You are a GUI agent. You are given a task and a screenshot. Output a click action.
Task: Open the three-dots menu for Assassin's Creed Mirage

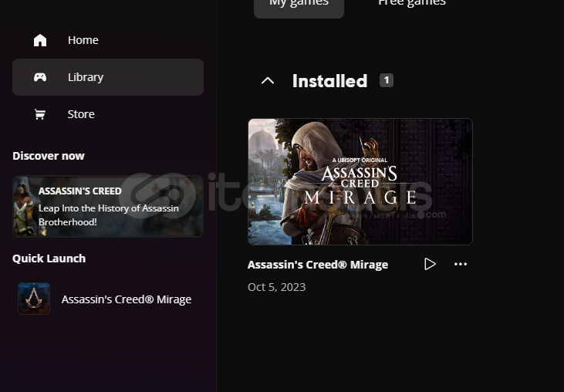[461, 264]
